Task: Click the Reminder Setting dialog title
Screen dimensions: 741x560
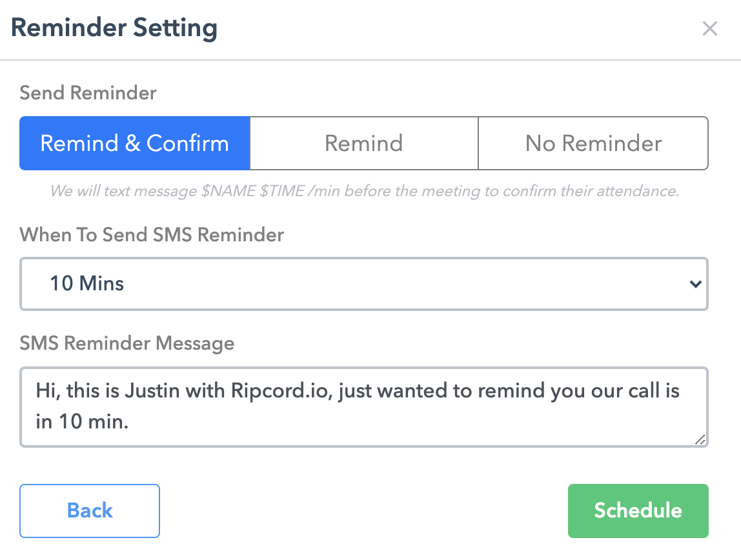Action: 114,28
